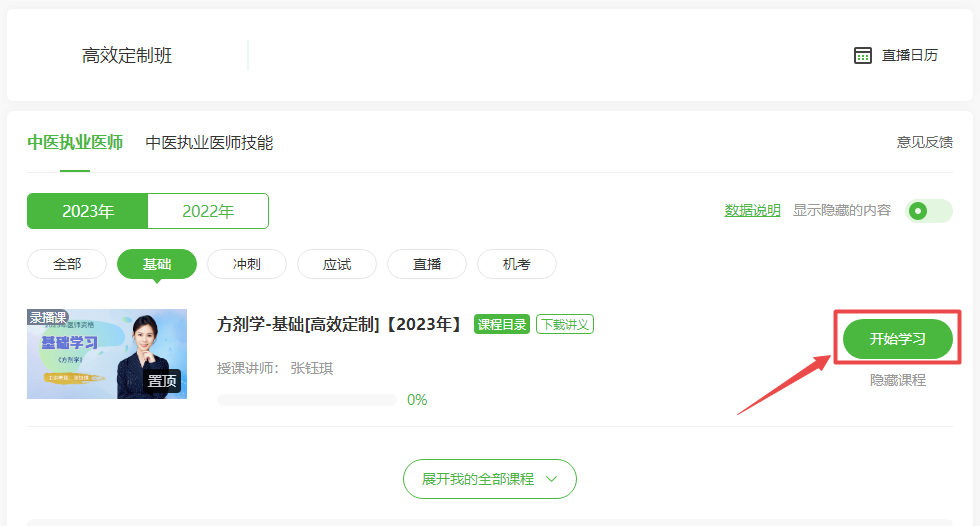The height and width of the screenshot is (526, 980).
Task: Filter courses by 直播
Action: [x=427, y=264]
